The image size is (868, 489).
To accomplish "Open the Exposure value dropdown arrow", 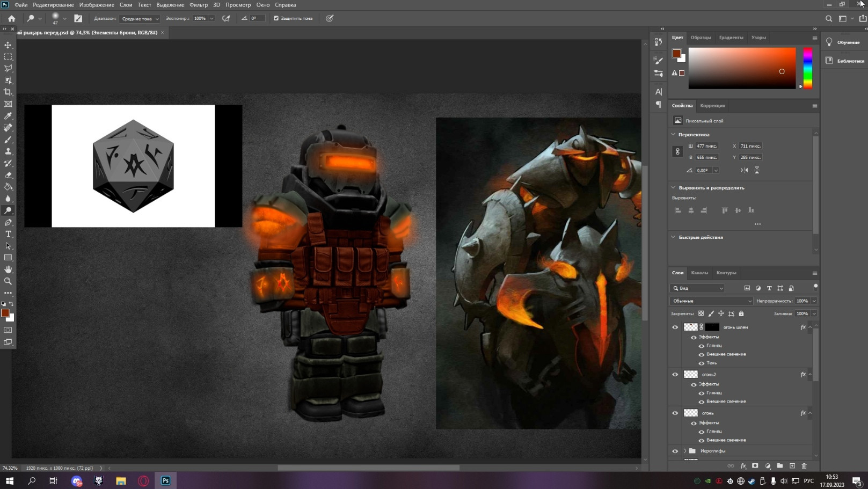I will (211, 18).
